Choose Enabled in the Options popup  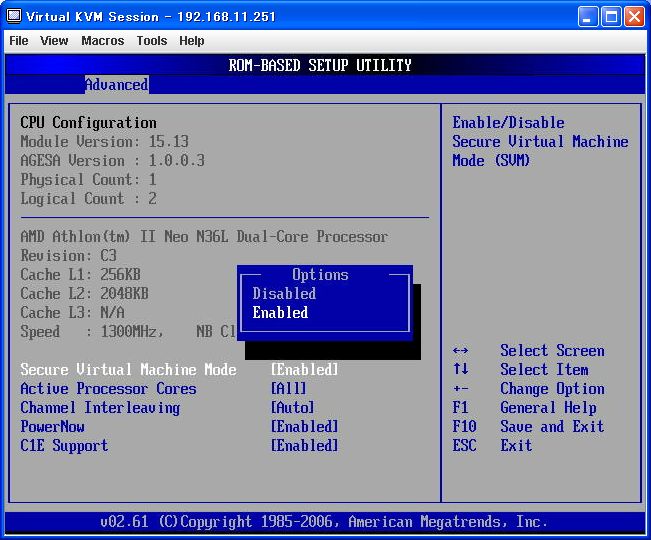280,313
